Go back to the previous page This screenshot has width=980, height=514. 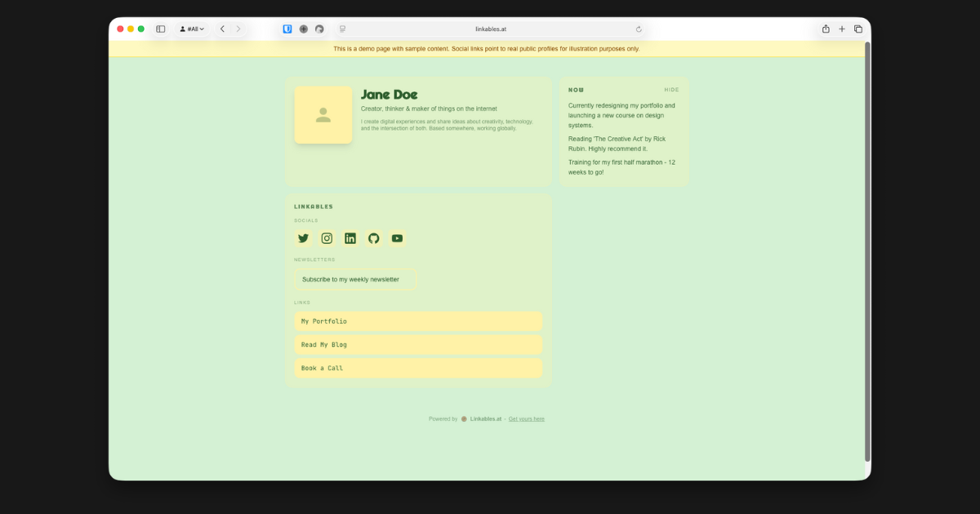click(222, 29)
